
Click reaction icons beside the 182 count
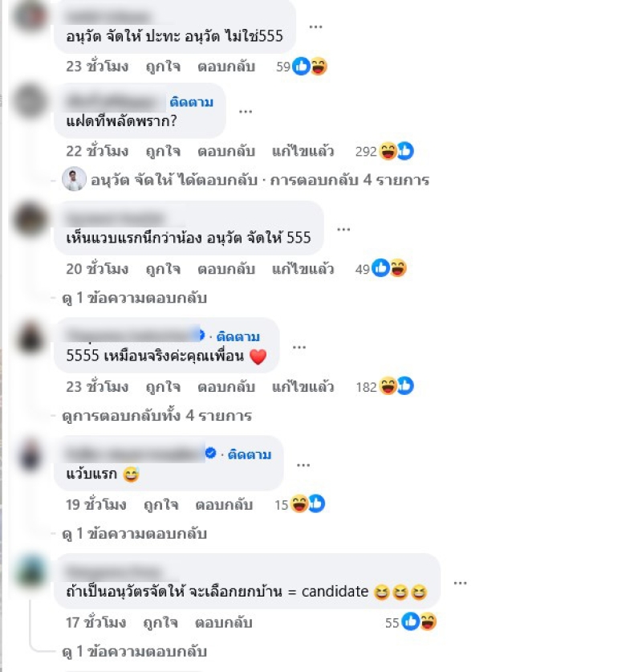click(397, 385)
